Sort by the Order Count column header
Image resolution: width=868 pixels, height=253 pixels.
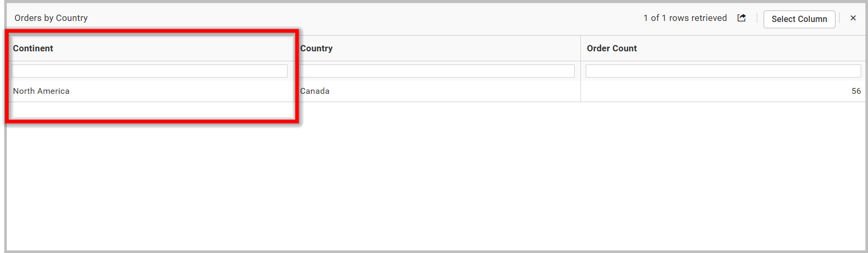tap(612, 48)
